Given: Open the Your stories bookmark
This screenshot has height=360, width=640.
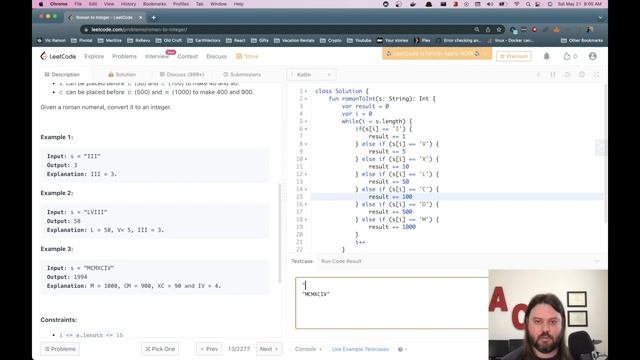Looking at the screenshot, I should [392, 40].
